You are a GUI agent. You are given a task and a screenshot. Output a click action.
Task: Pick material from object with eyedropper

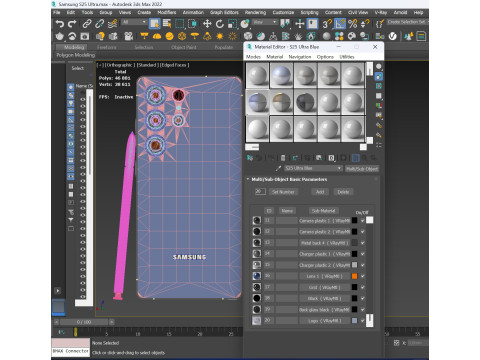click(x=278, y=168)
